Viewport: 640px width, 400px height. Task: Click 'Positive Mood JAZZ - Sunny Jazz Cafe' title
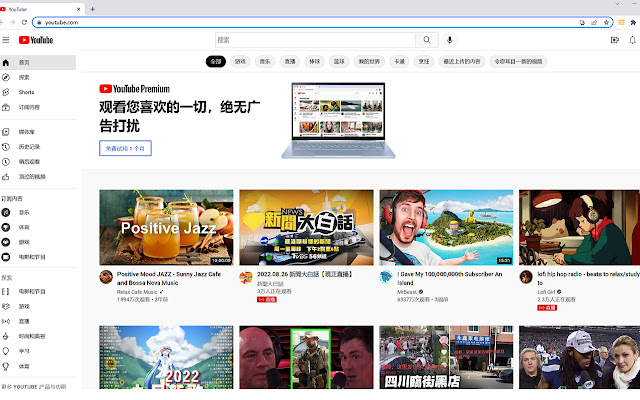coord(169,278)
